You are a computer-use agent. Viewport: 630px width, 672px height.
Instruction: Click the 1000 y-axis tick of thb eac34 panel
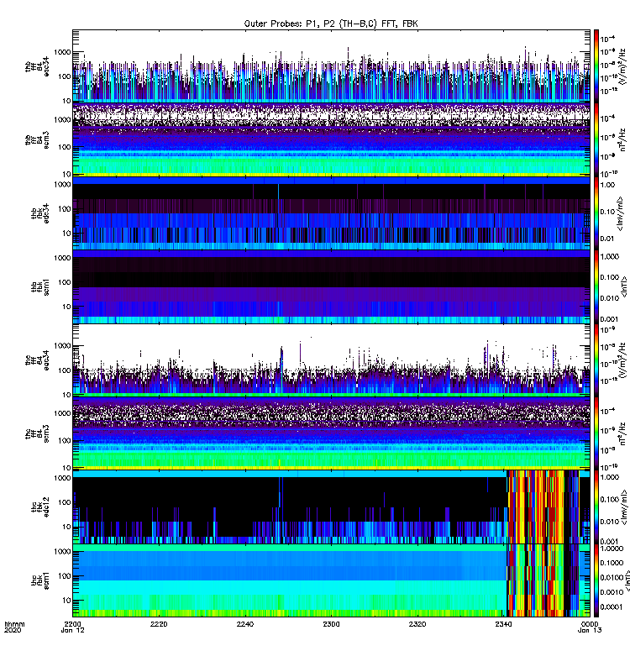(x=62, y=52)
